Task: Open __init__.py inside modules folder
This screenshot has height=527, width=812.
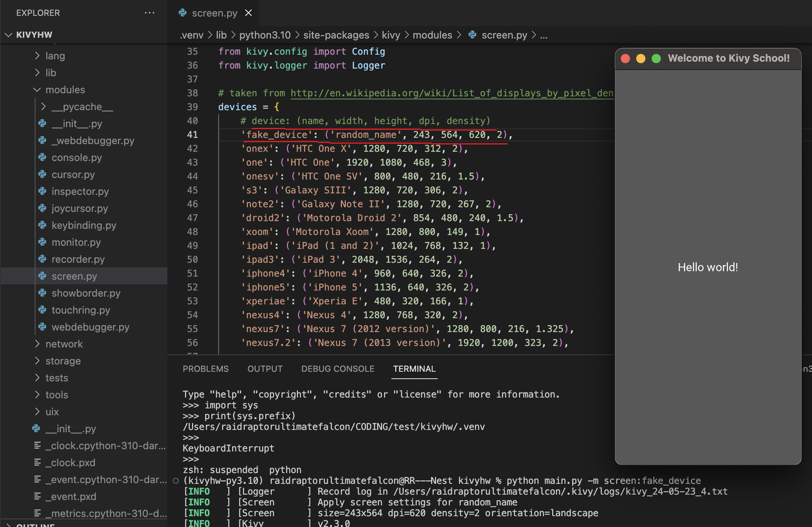Action: click(x=77, y=124)
